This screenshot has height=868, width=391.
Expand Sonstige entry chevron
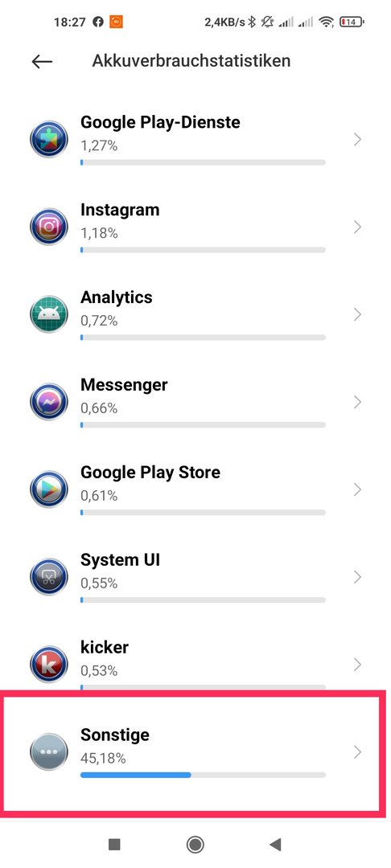[357, 751]
